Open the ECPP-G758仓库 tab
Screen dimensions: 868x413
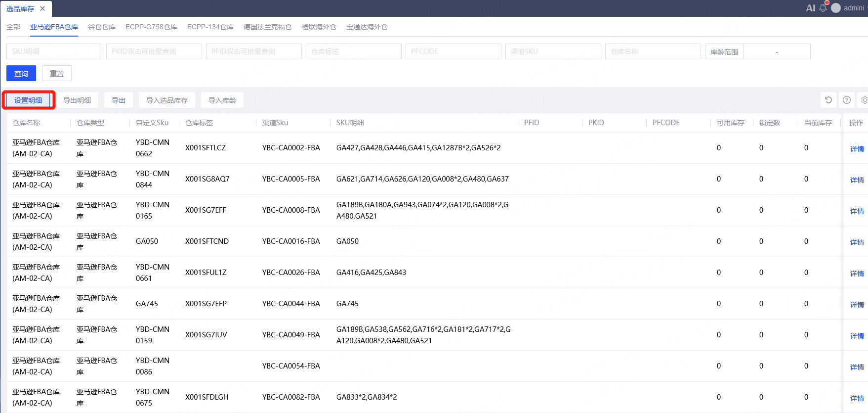151,27
